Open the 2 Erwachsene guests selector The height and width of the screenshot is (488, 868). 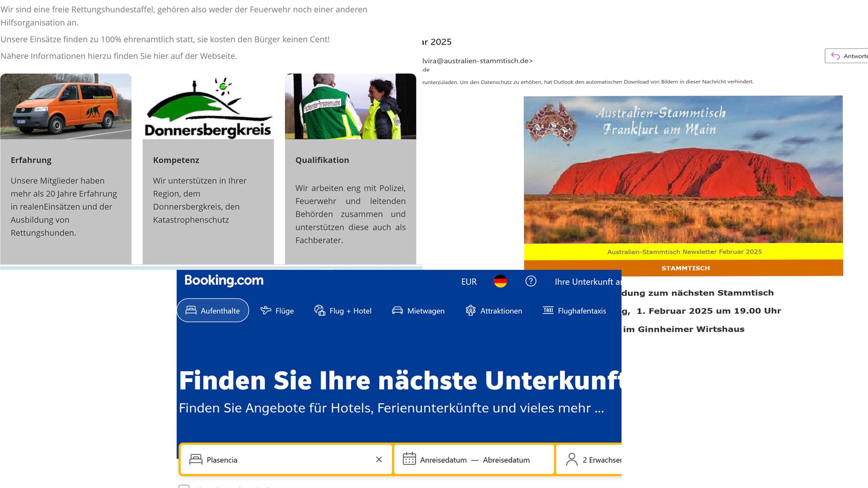point(589,459)
